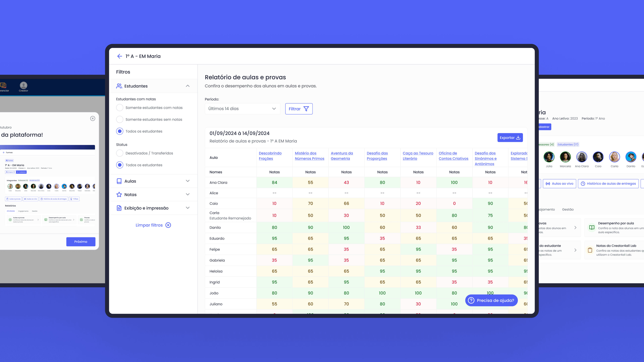
Task: Close the platform news popup with X
Action: 93,118
